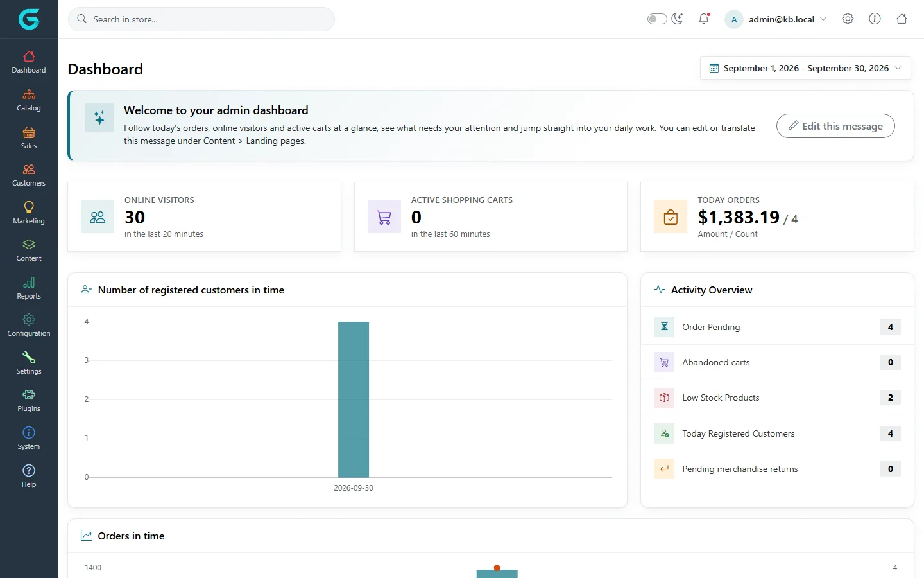
Task: Click the Orders in time heading
Action: point(131,536)
